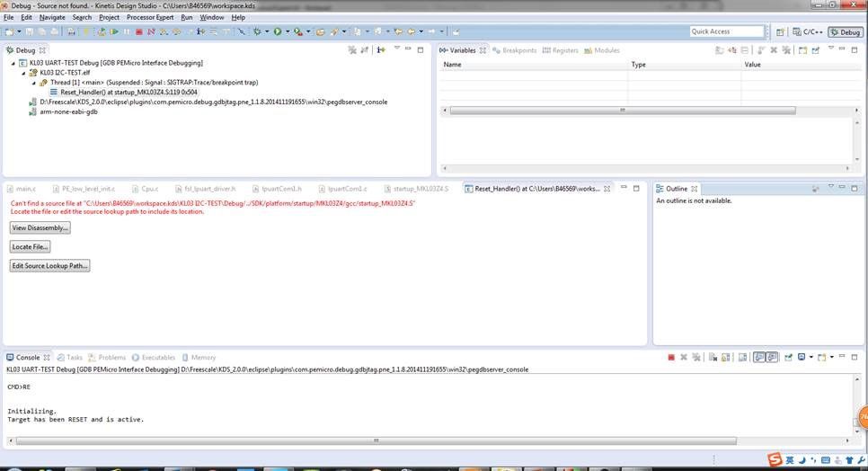Click Remove All icon in Variables toolbar

pyautogui.click(x=786, y=50)
